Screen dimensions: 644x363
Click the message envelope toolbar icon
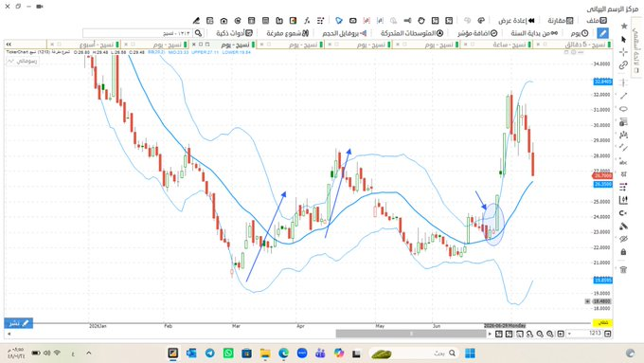[353, 21]
